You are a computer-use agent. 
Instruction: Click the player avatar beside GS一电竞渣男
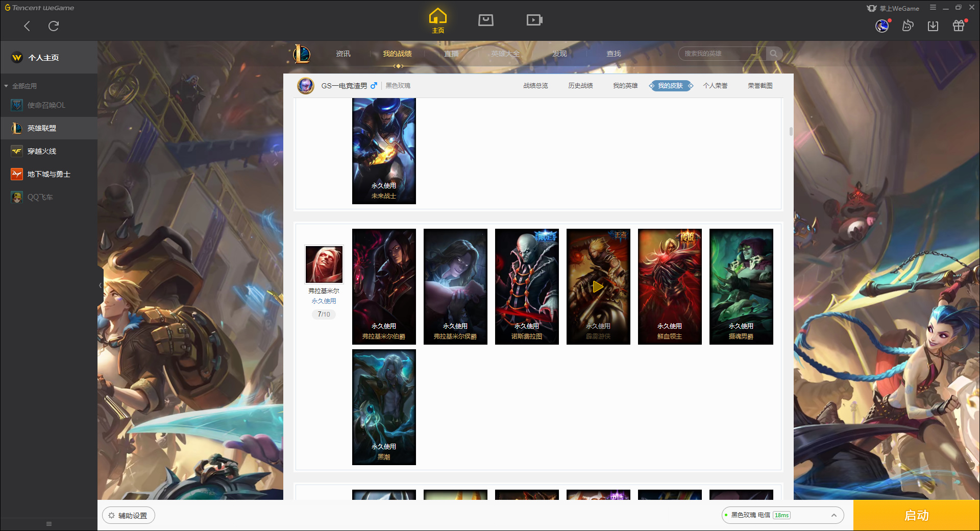click(x=306, y=85)
